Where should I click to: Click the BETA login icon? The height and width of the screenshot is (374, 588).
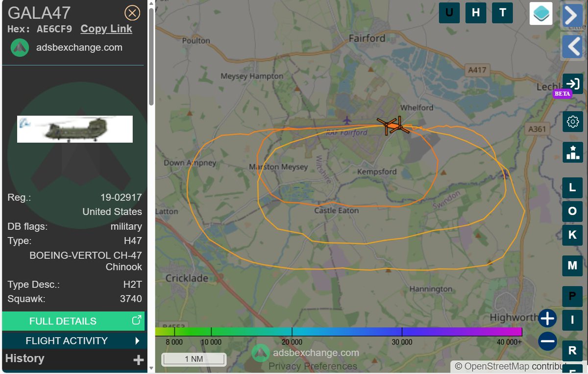coord(572,84)
